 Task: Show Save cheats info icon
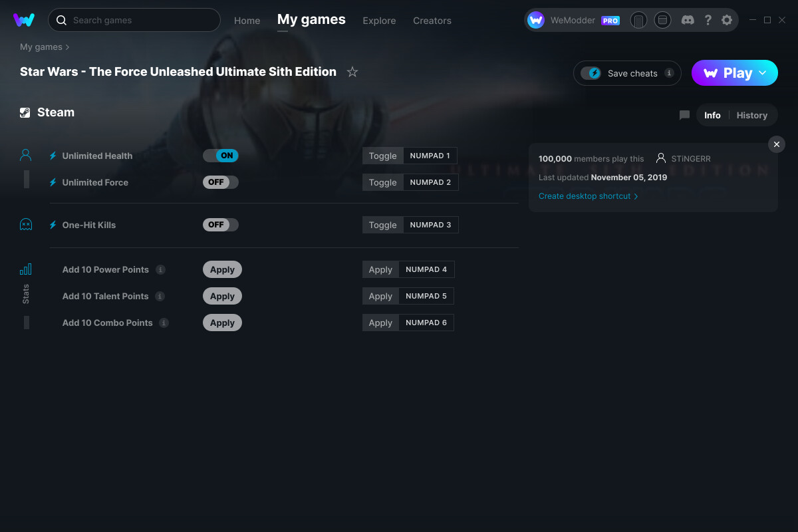(x=669, y=73)
